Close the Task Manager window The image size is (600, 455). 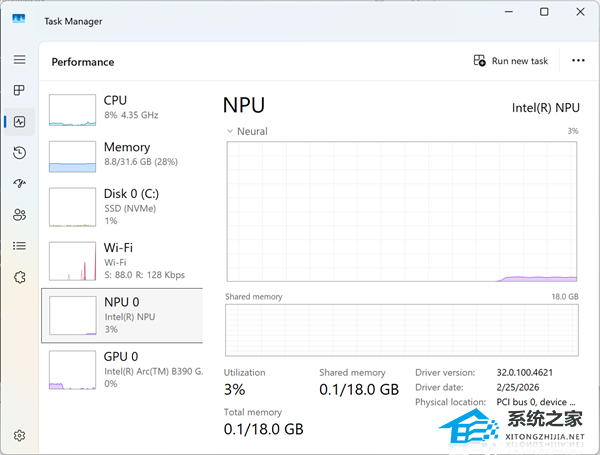pos(580,12)
